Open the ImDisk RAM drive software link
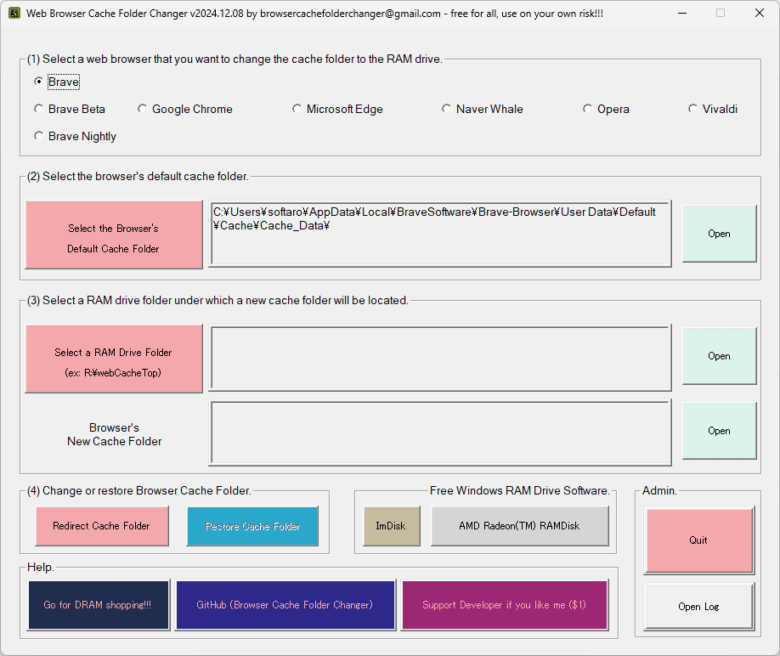 391,526
